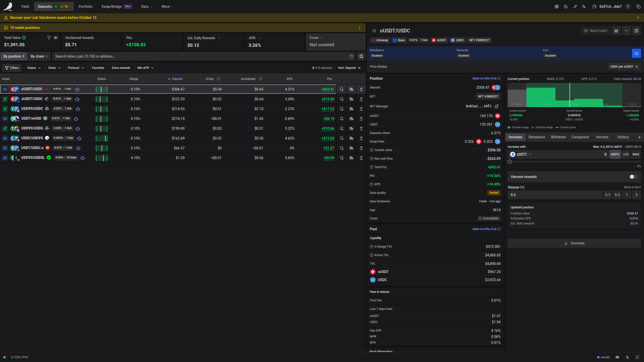The height and width of the screenshot is (362, 644).
Task: Expand the Data menu in top nav
Action: point(147,7)
